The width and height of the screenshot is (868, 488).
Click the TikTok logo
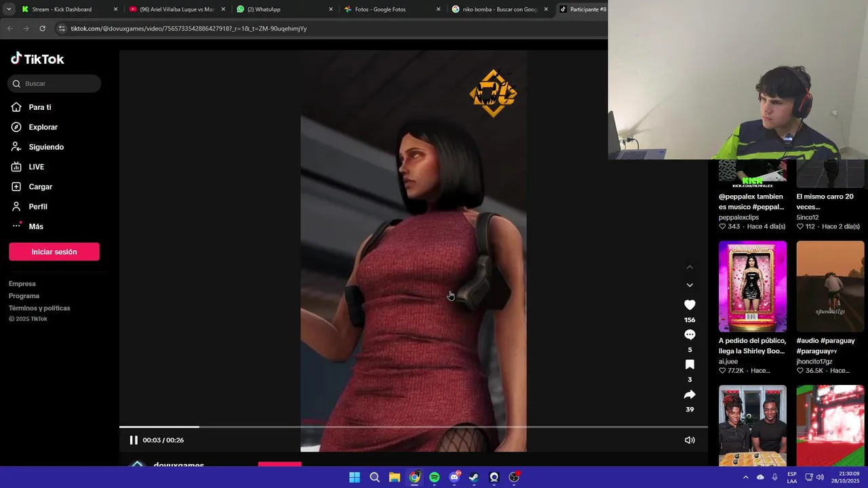click(x=37, y=59)
